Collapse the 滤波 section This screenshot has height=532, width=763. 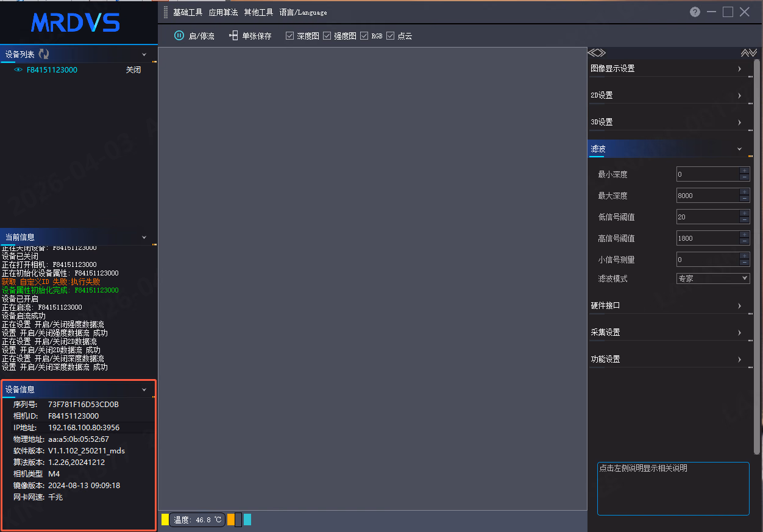pyautogui.click(x=669, y=149)
